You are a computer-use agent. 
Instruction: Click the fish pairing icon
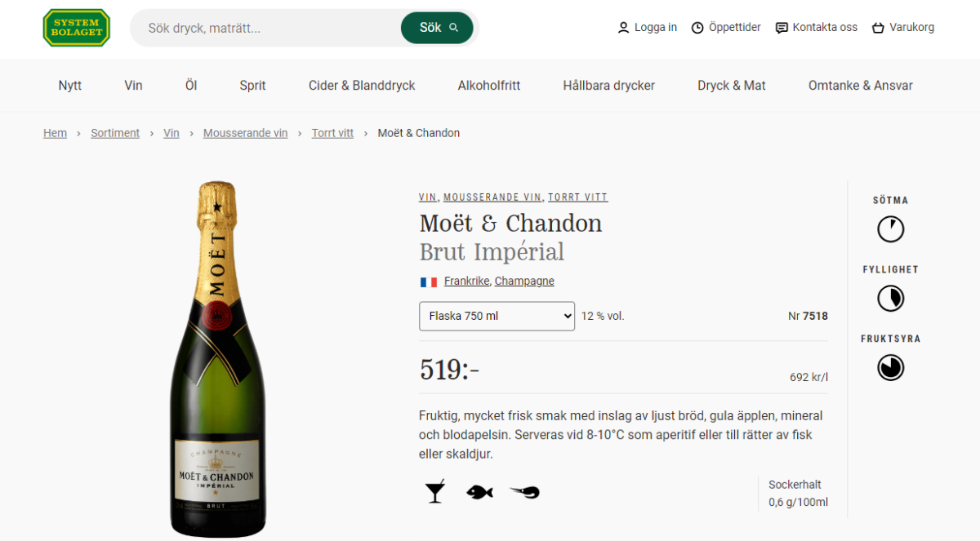tap(479, 492)
